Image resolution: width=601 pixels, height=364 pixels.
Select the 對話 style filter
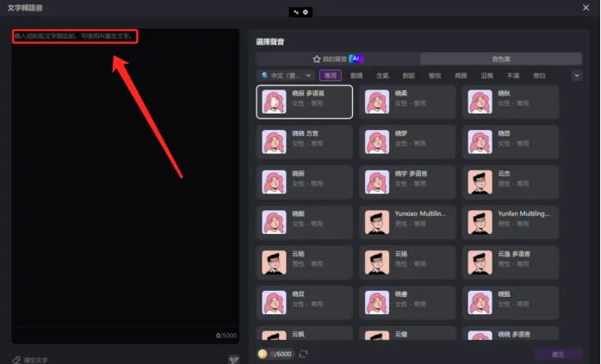(x=409, y=76)
